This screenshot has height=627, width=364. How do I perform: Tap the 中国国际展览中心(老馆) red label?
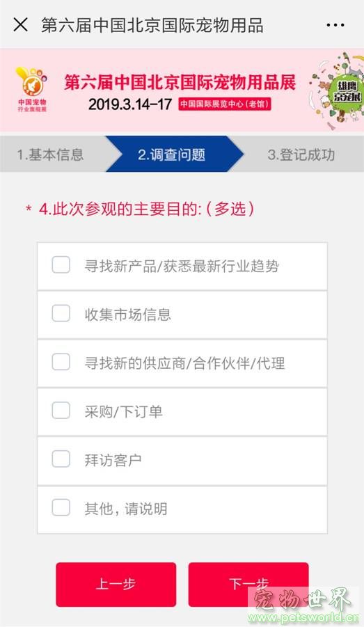coord(225,104)
